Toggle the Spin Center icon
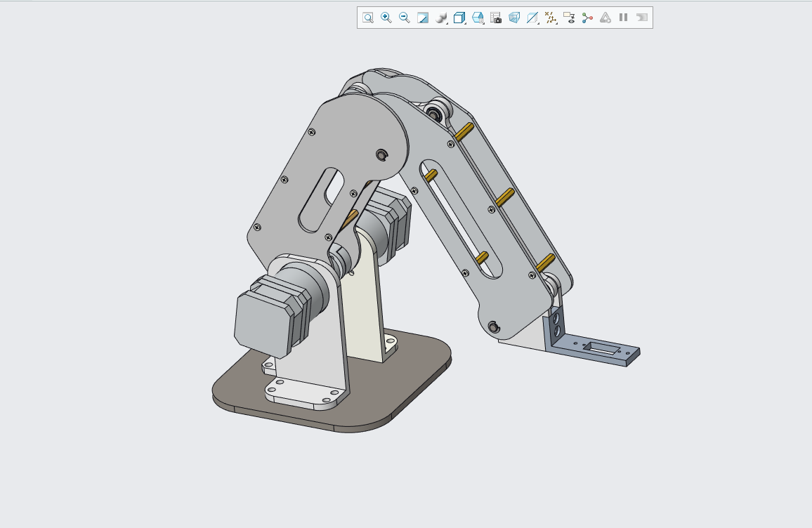This screenshot has height=528, width=812. (x=587, y=18)
